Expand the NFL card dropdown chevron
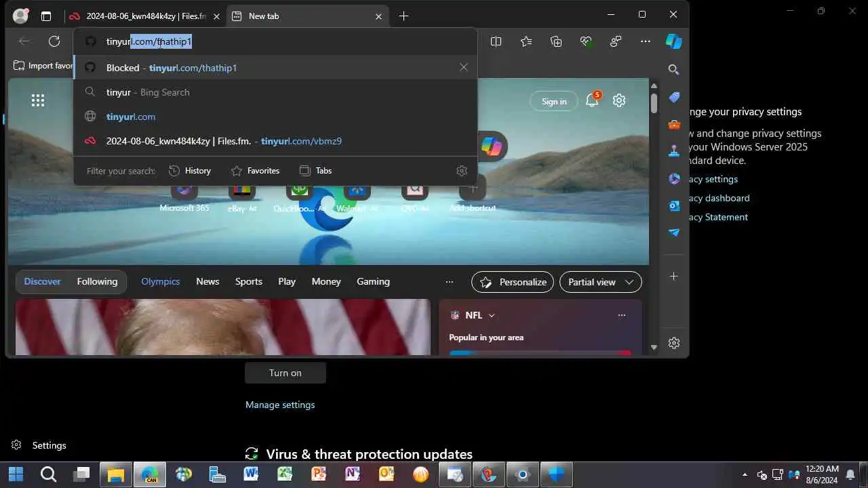Viewport: 868px width, 488px height. pyautogui.click(x=492, y=316)
